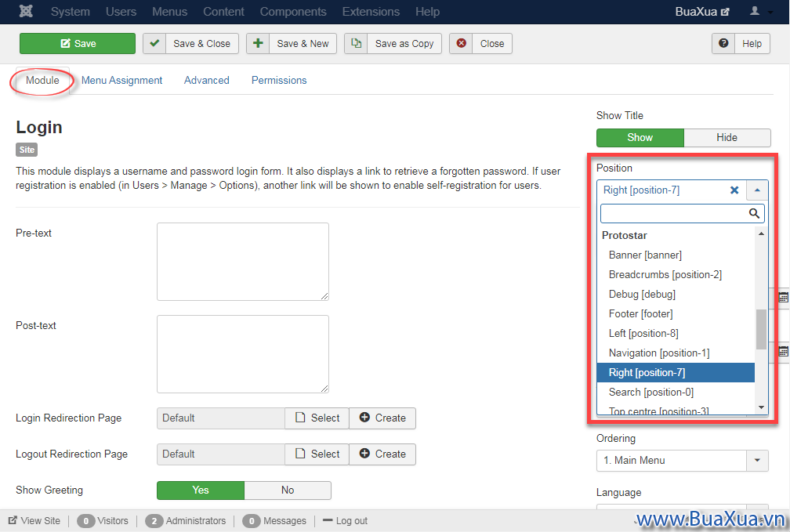The height and width of the screenshot is (532, 790).
Task: Click the Login Redirection Page Default field
Action: pos(221,418)
